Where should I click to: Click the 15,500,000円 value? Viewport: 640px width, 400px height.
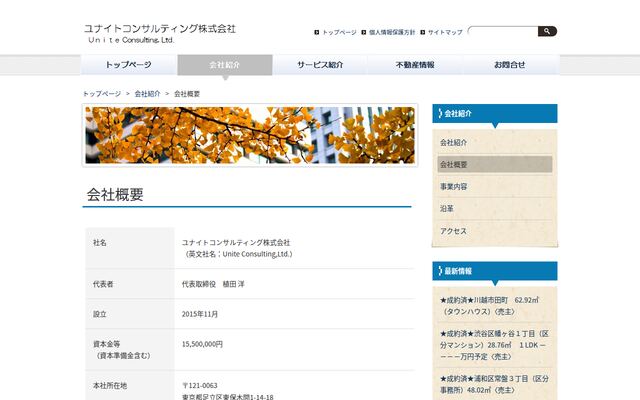click(x=202, y=344)
